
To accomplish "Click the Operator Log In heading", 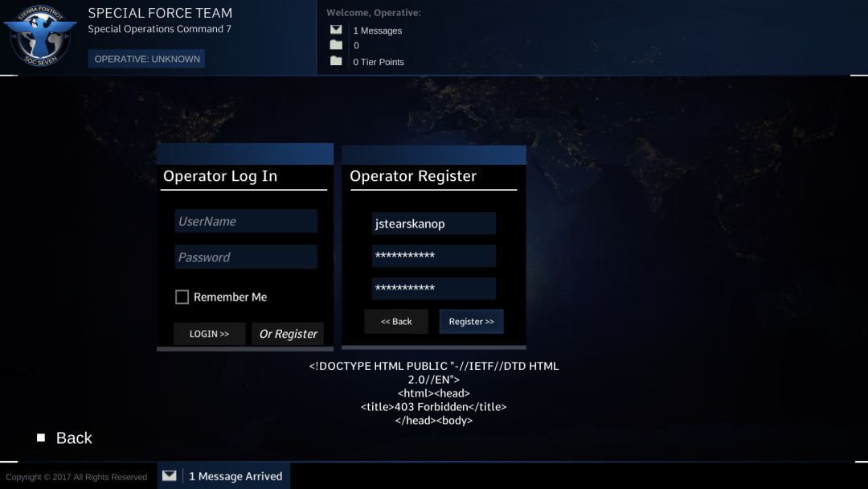I will (x=220, y=176).
